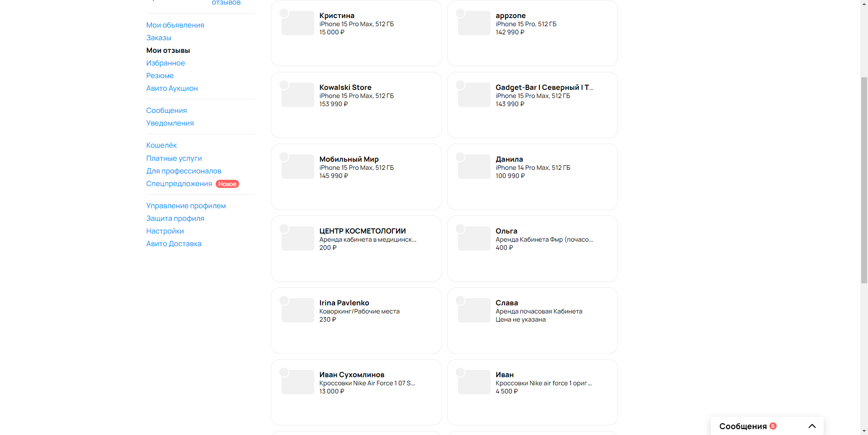The width and height of the screenshot is (868, 435).
Task: Click 'ЦЕНТР КОСМЕТОЛОГИИ' seller name
Action: pyautogui.click(x=363, y=231)
